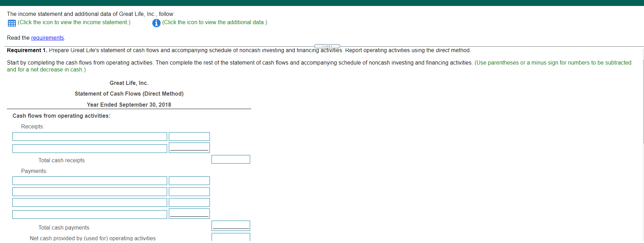Click the income statement link text
This screenshot has width=644, height=243.
(x=74, y=22)
